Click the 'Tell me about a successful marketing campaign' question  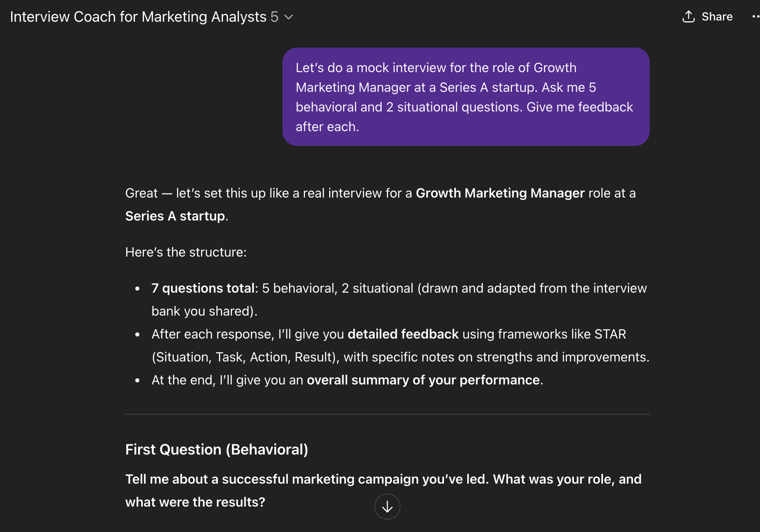(383, 479)
